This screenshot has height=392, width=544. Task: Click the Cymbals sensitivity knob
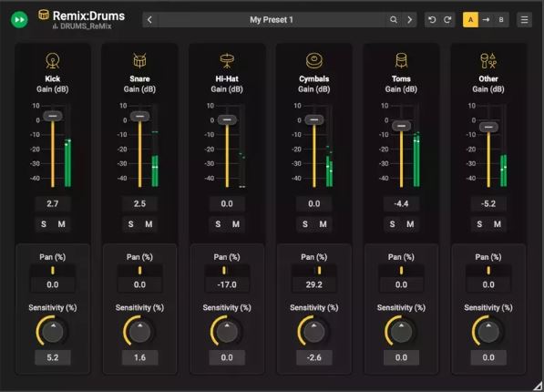point(314,331)
